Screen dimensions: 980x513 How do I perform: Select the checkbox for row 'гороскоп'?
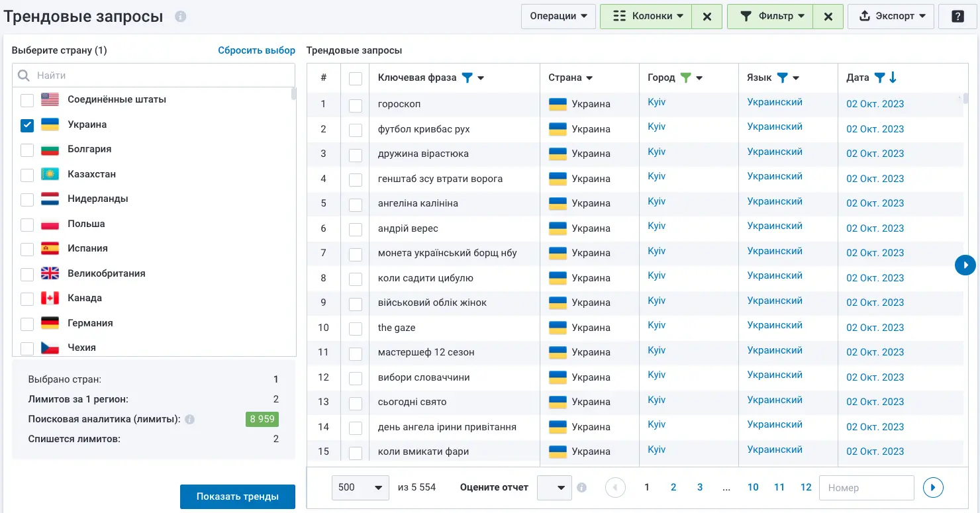pos(356,104)
